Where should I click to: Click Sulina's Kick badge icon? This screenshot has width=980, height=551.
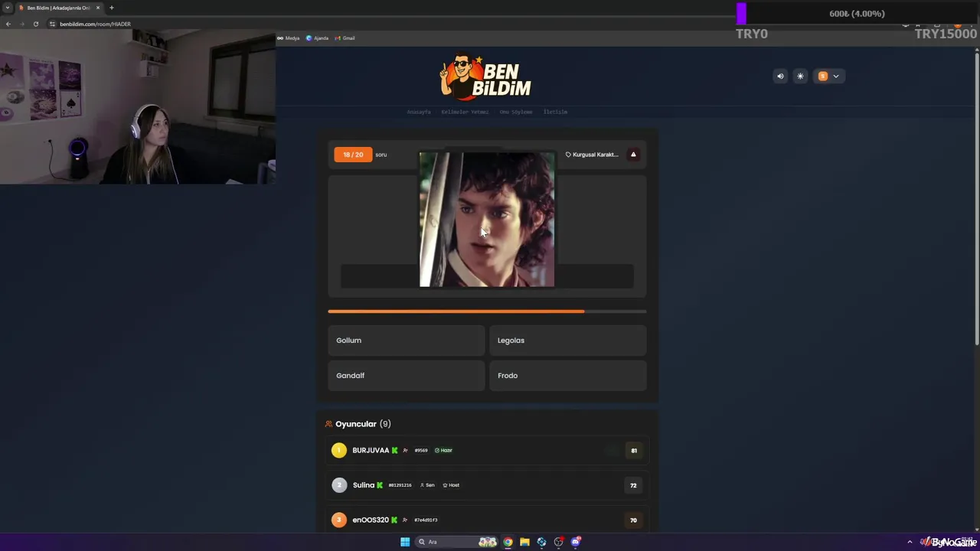[x=379, y=485]
